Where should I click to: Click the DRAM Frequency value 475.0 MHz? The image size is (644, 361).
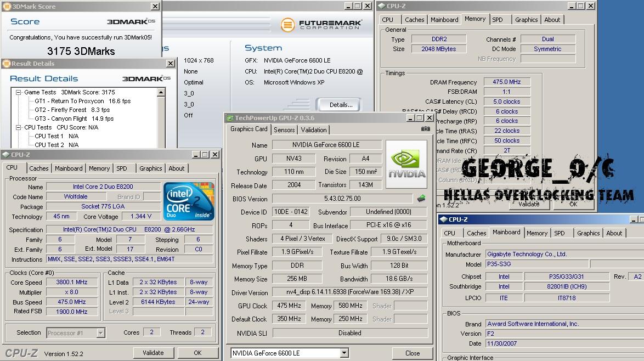point(507,82)
